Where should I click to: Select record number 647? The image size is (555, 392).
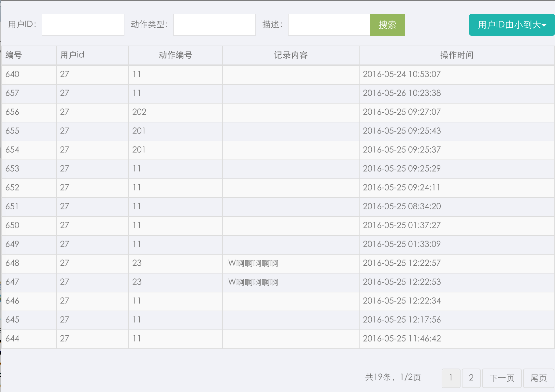pyautogui.click(x=12, y=282)
